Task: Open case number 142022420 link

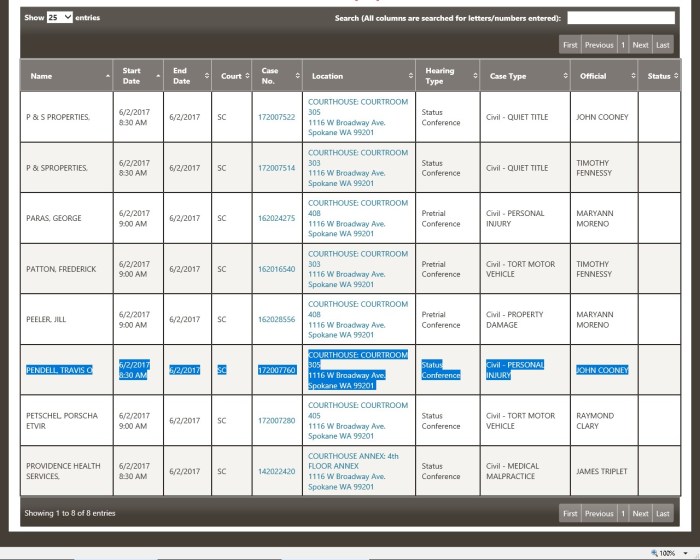Action: pos(276,471)
